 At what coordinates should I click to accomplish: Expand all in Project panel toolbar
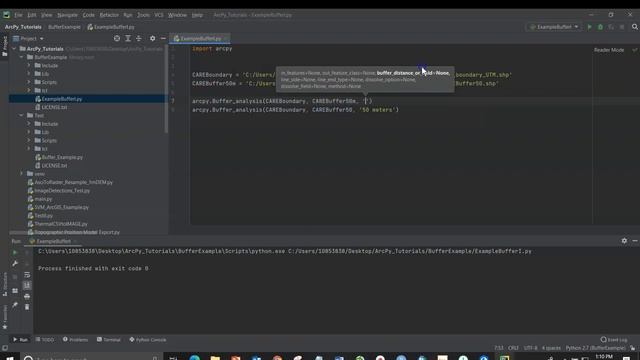(128, 38)
